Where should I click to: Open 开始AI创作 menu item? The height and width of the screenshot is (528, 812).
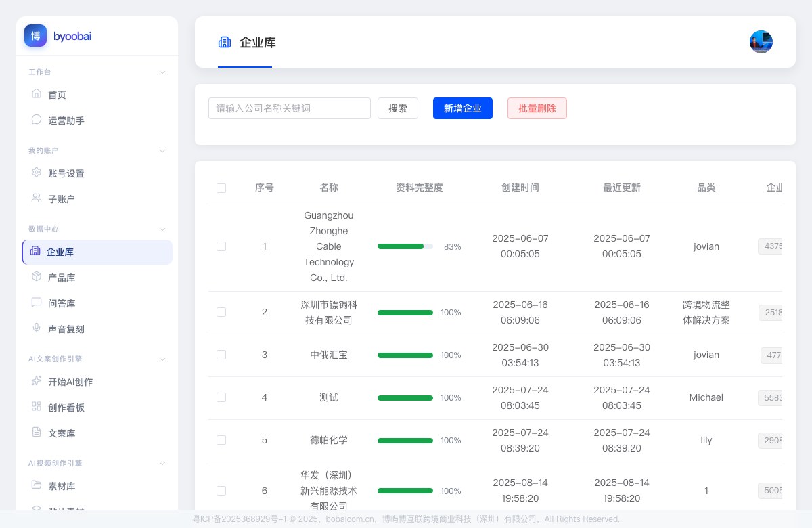97,382
